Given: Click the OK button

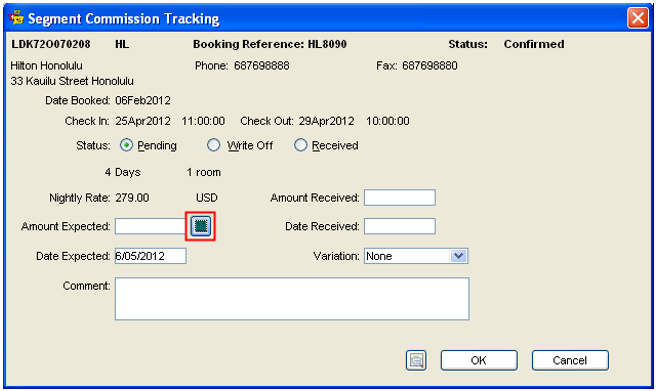Looking at the screenshot, I should (479, 360).
